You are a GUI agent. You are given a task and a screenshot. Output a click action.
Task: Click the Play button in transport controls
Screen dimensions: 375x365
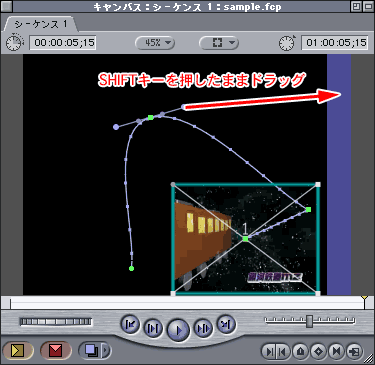[x=178, y=330]
